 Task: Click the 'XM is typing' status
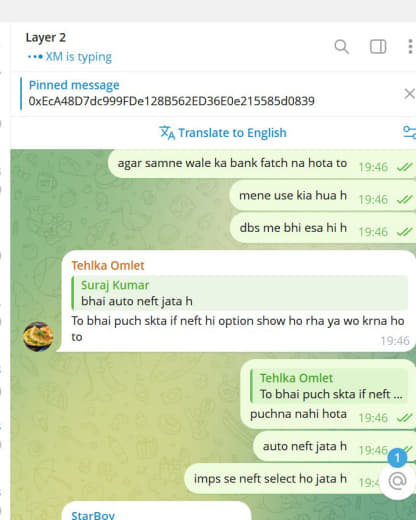(70, 57)
